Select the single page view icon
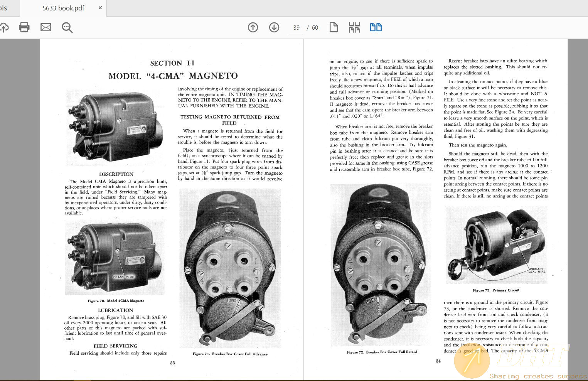 pyautogui.click(x=334, y=27)
